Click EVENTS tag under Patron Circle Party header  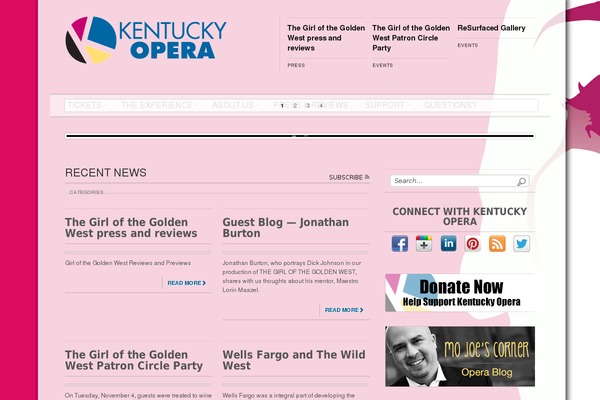[383, 65]
